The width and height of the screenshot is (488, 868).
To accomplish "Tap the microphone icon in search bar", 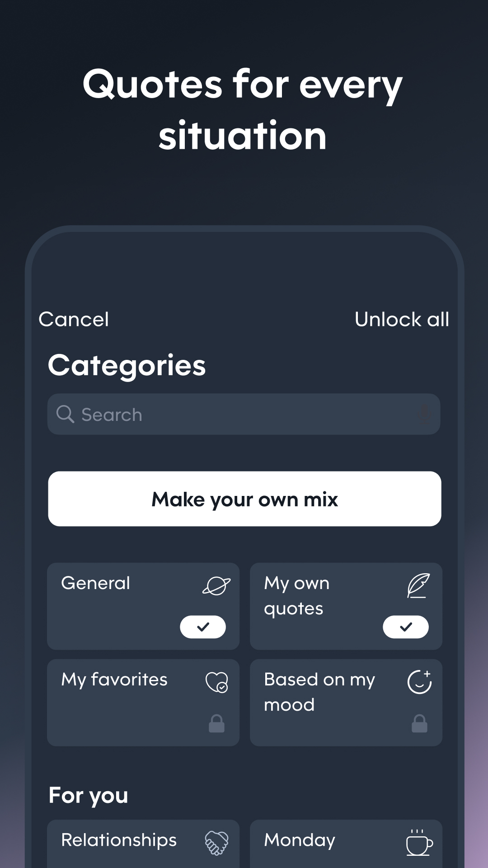I will pos(424,414).
